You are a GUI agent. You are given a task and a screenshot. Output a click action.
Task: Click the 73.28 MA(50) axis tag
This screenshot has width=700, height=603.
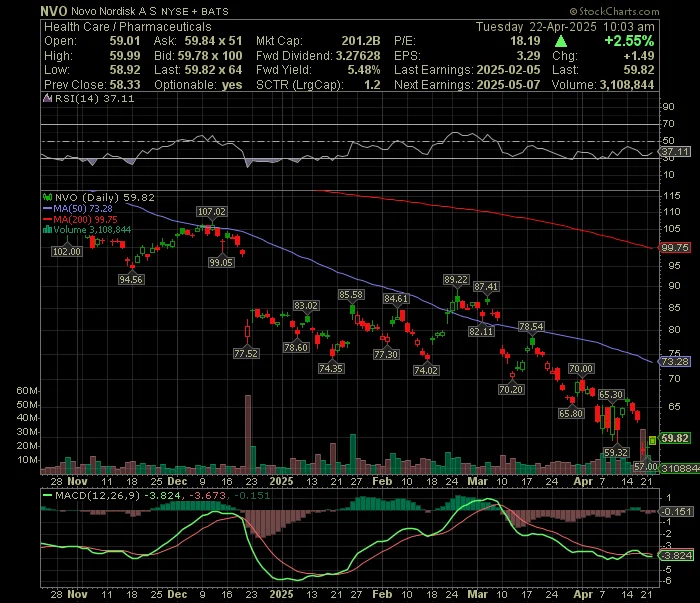(x=675, y=362)
